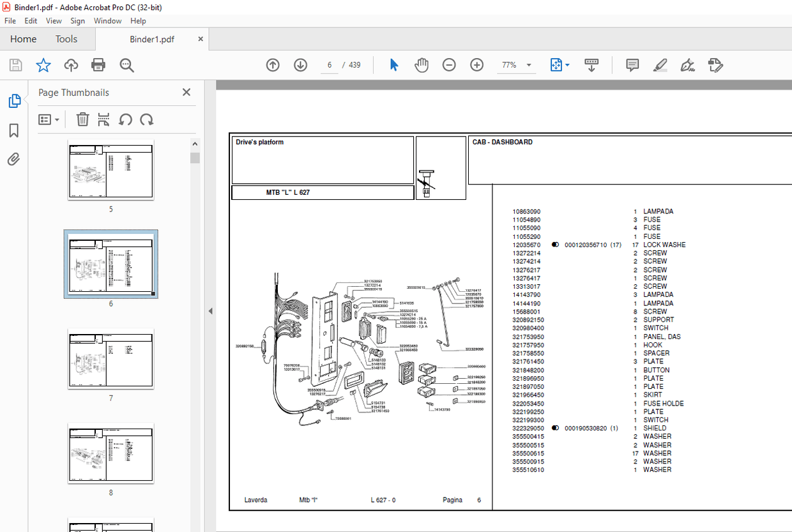Image resolution: width=792 pixels, height=532 pixels.
Task: Open the page display options dropdown
Action: [559, 65]
